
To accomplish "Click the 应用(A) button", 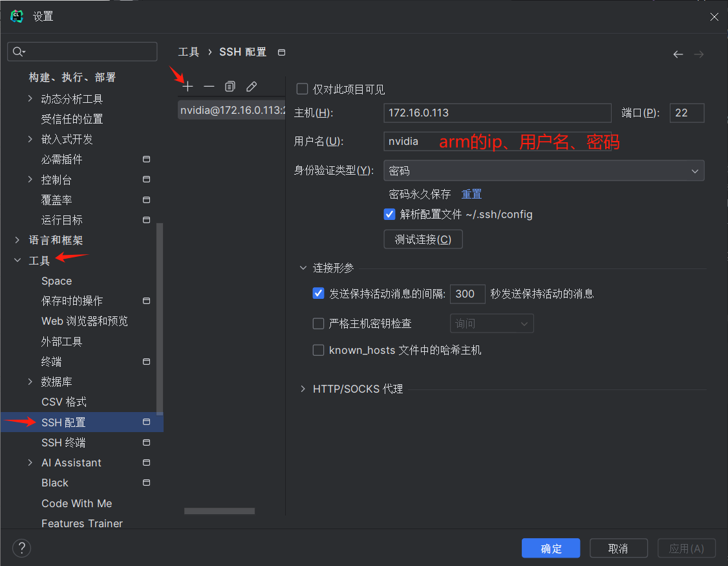I will pyautogui.click(x=686, y=549).
